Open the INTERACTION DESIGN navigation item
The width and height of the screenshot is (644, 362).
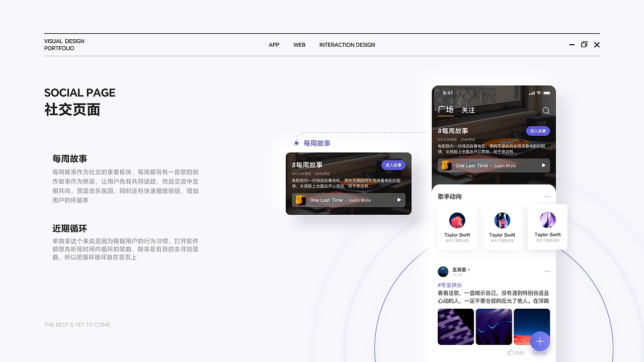tap(347, 45)
